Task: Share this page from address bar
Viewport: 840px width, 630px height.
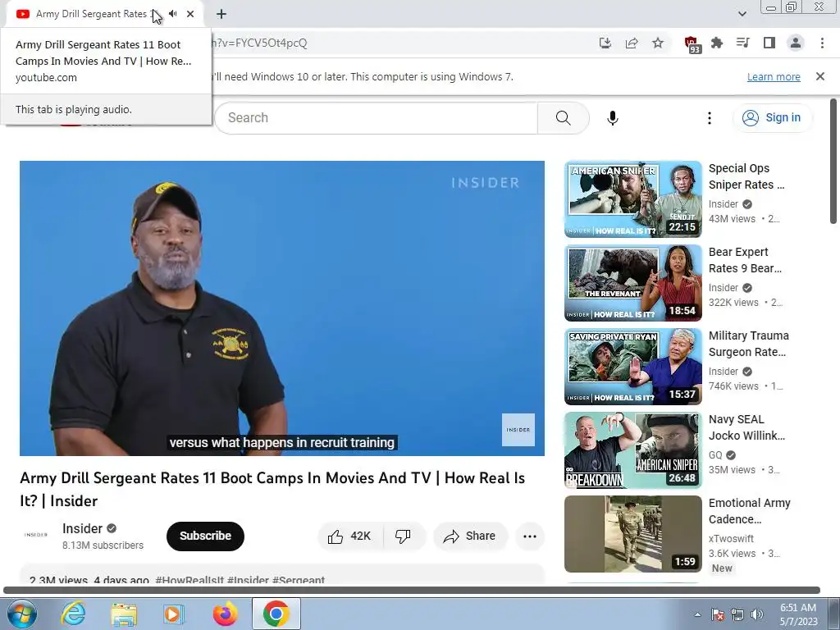Action: click(x=632, y=43)
